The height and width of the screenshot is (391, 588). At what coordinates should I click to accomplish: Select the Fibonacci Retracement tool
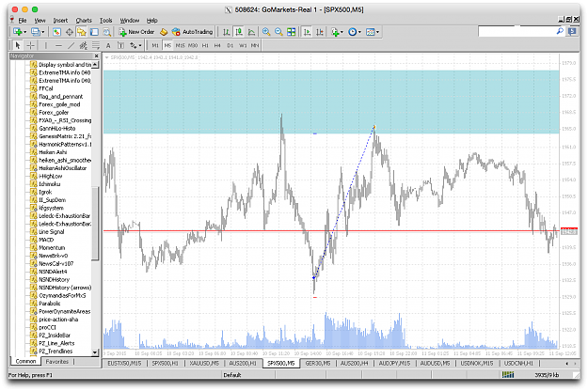tap(96, 45)
